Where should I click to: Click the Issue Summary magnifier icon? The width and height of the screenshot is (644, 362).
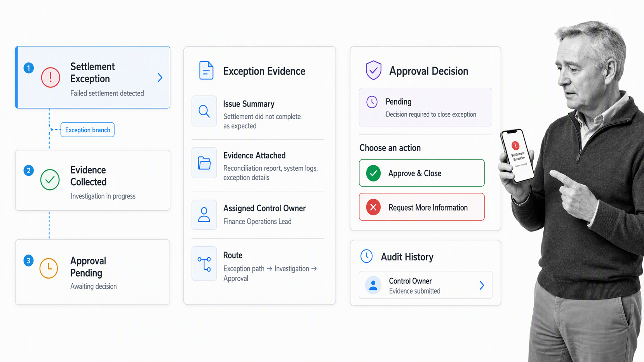point(204,111)
